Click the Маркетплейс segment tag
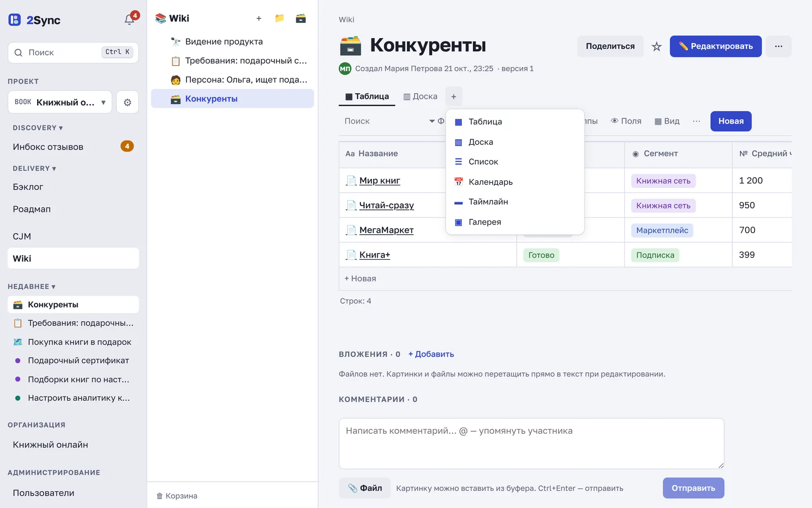This screenshot has height=508, width=812. click(x=662, y=230)
